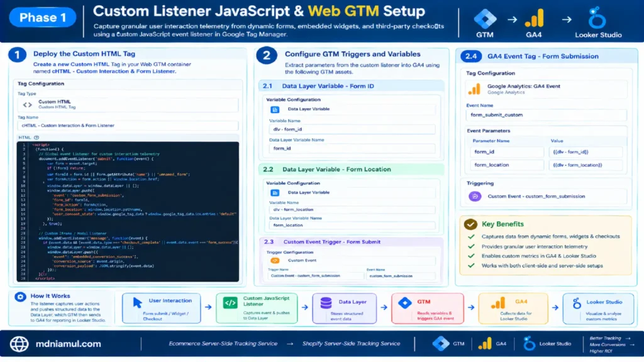Click the code icon in Custom JavaScript Listener card
This screenshot has width=644, height=362.
pos(230,303)
